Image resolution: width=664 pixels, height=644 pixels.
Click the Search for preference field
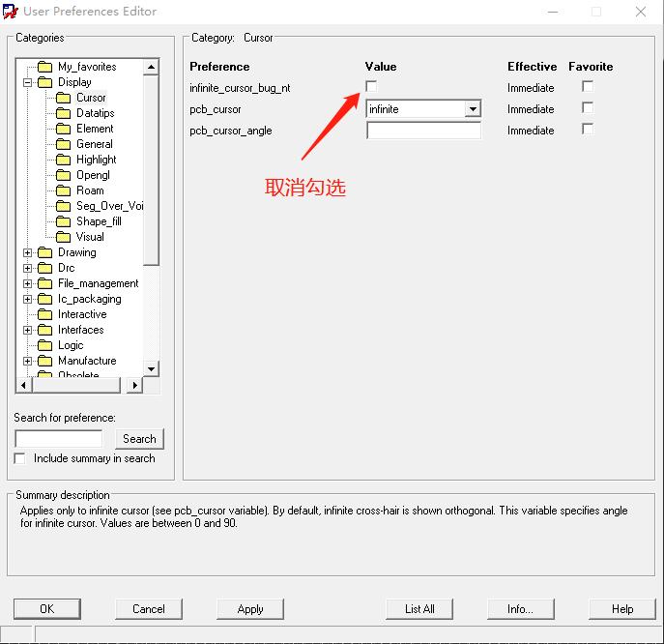58,438
